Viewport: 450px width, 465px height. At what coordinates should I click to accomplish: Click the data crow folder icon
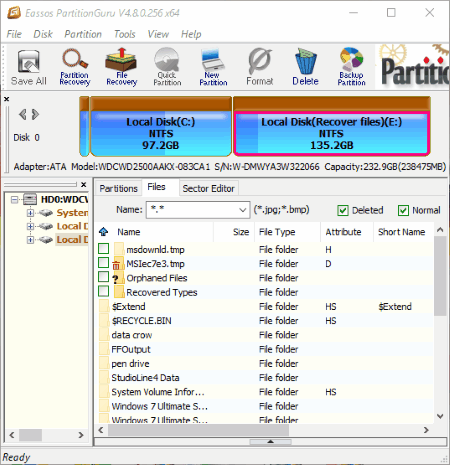[104, 335]
